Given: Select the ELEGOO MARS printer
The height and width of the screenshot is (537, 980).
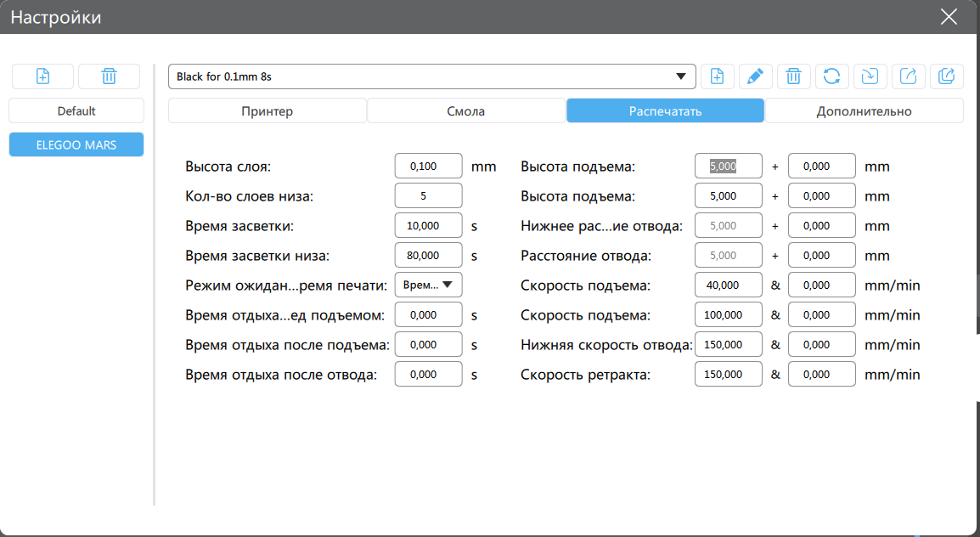Looking at the screenshot, I should (76, 145).
